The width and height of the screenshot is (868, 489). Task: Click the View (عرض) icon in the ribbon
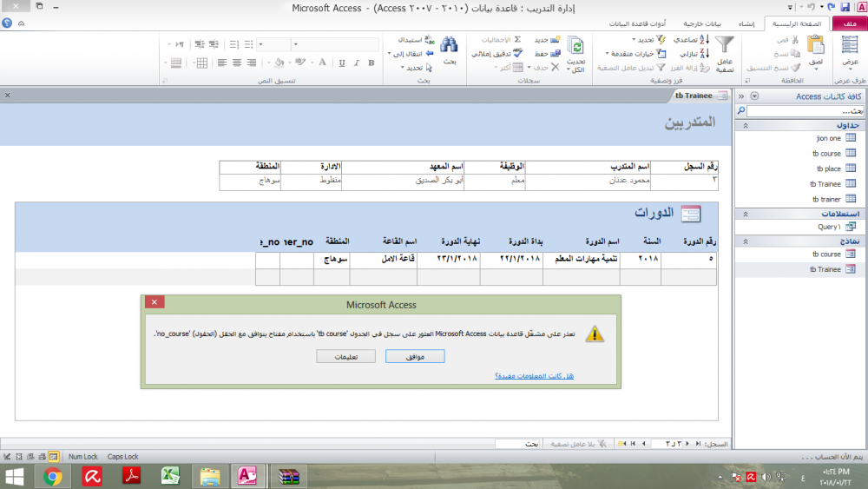point(850,45)
